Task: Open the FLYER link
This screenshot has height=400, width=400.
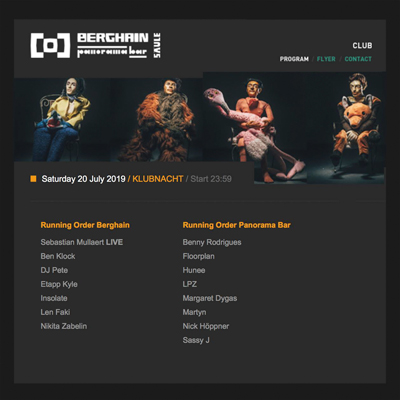Action: tap(326, 59)
